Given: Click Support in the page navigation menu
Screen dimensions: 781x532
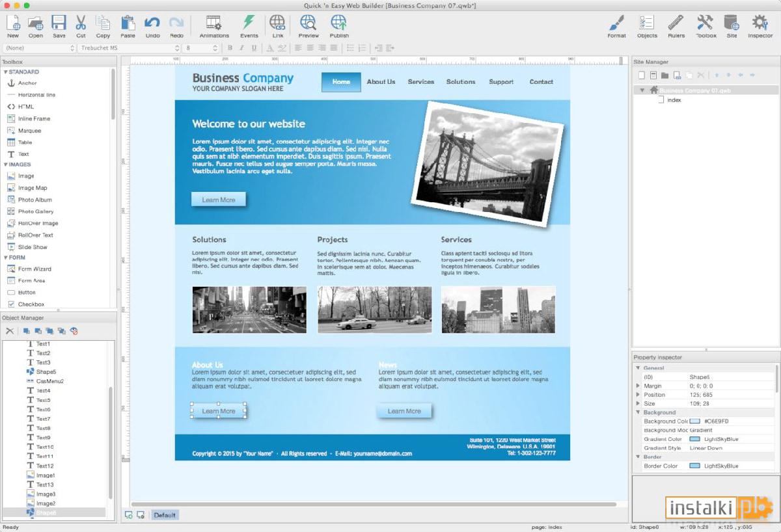Looking at the screenshot, I should click(501, 82).
